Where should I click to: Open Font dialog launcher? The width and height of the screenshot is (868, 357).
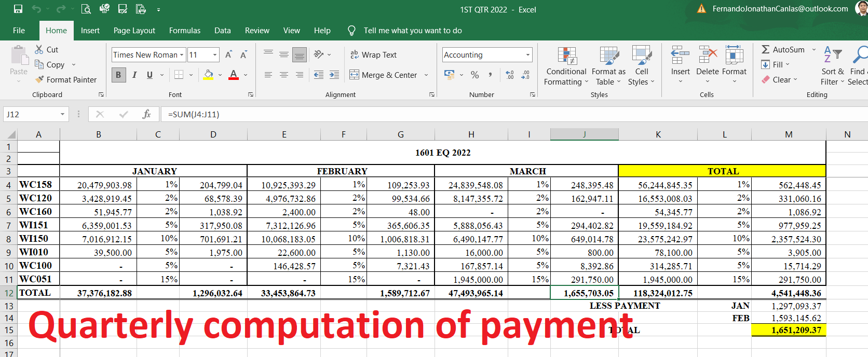tap(251, 94)
